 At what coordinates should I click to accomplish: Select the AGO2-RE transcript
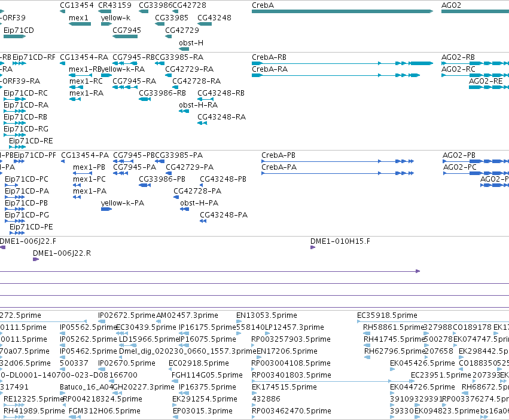(489, 87)
